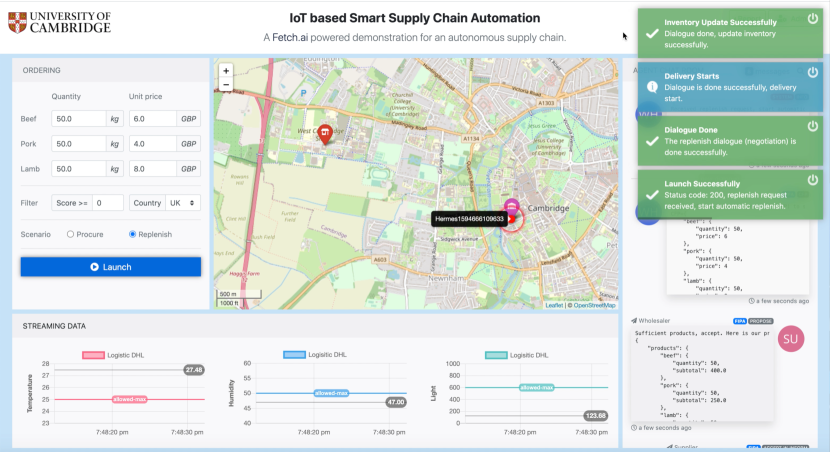This screenshot has width=830, height=452.
Task: Click the Beef unit price field
Action: [x=153, y=119]
